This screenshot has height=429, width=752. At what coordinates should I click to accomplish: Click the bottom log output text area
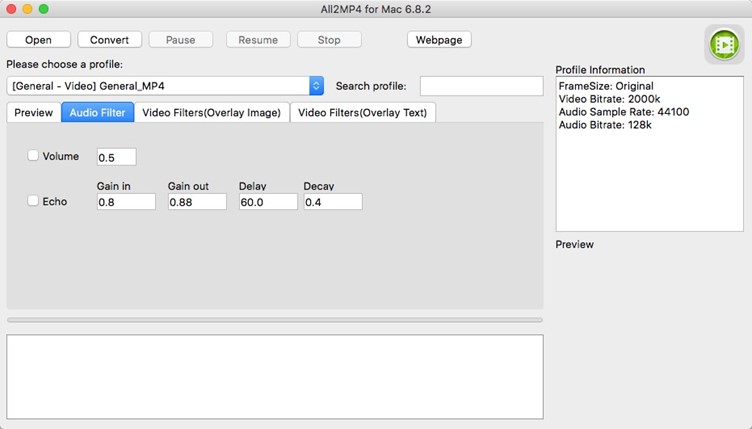tap(275, 377)
